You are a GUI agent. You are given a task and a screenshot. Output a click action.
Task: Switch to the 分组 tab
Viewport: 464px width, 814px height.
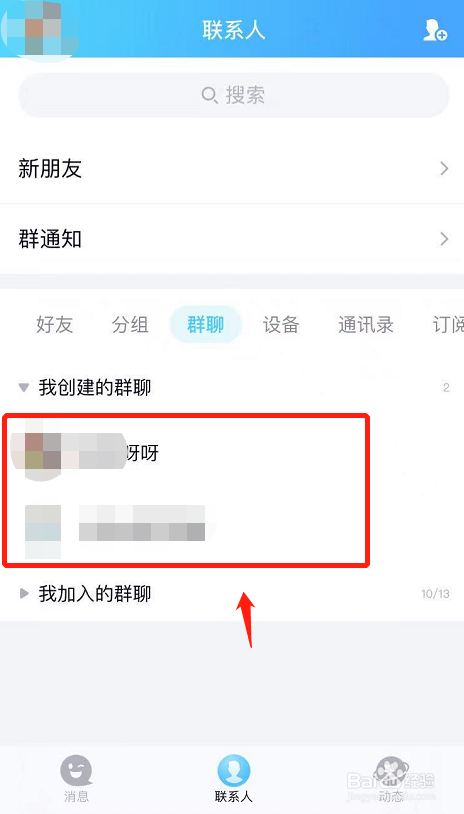[130, 325]
